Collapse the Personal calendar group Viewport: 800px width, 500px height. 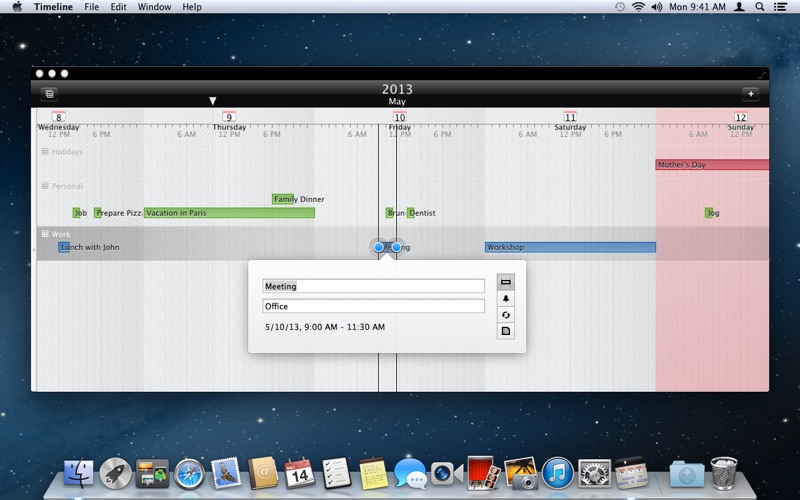point(45,186)
